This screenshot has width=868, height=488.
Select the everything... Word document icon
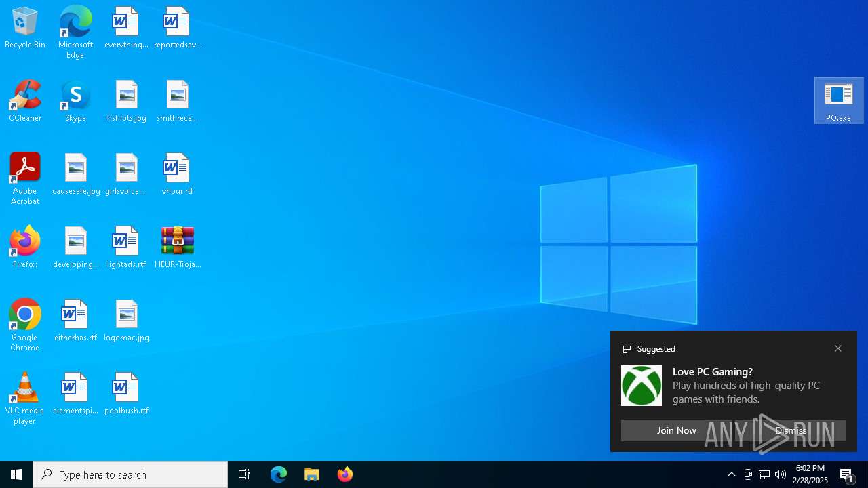coord(126,28)
